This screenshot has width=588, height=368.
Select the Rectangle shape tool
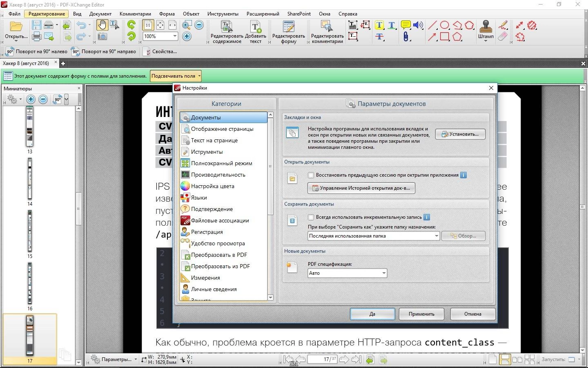pos(445,37)
